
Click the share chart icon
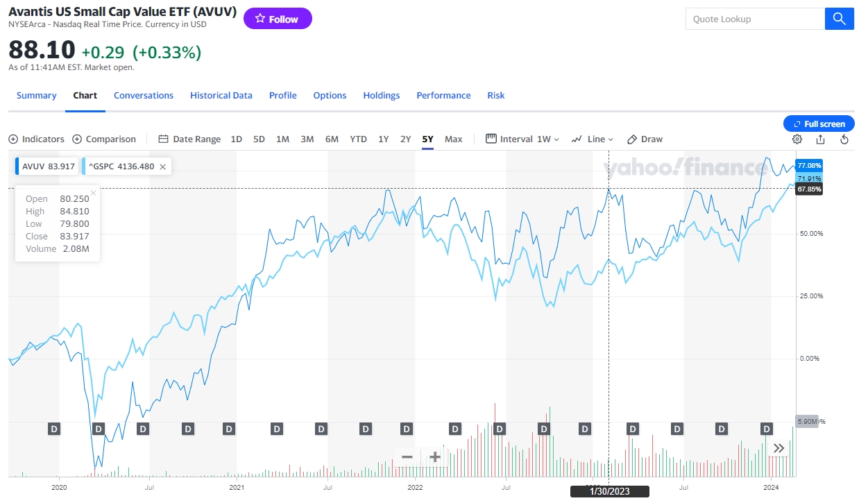(x=821, y=139)
